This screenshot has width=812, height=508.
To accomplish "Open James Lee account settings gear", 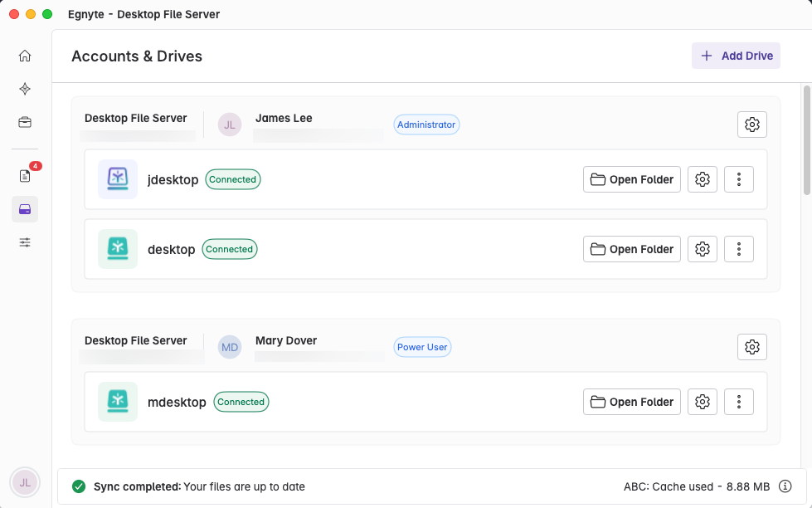I will coord(752,125).
